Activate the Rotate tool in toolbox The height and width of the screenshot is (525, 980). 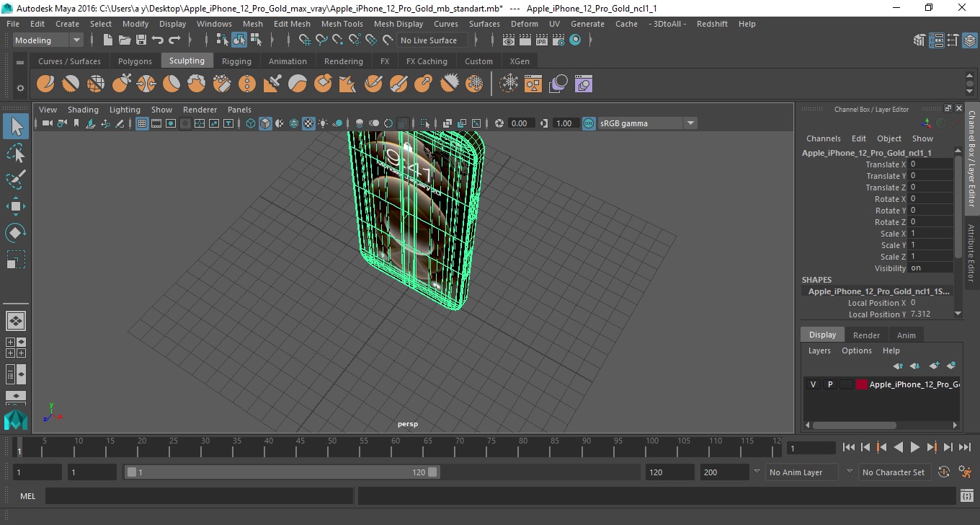pos(16,233)
